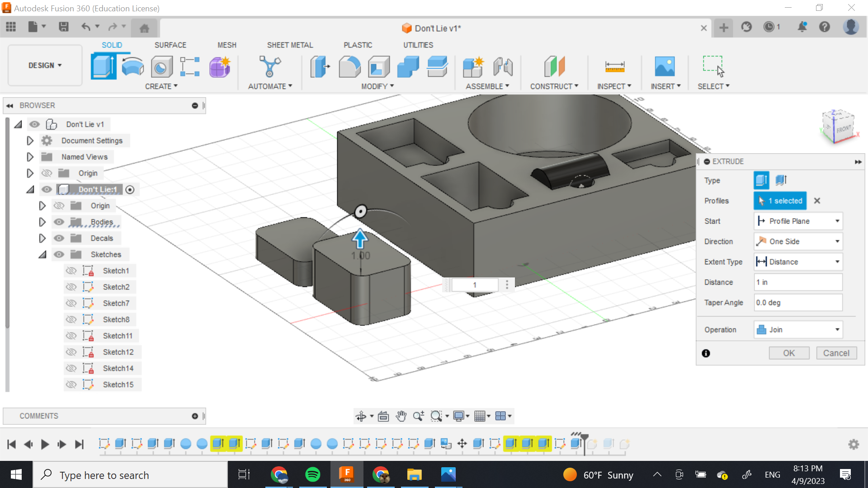Click the Insert image icon
Viewport: 868px width, 488px height.
pos(665,67)
